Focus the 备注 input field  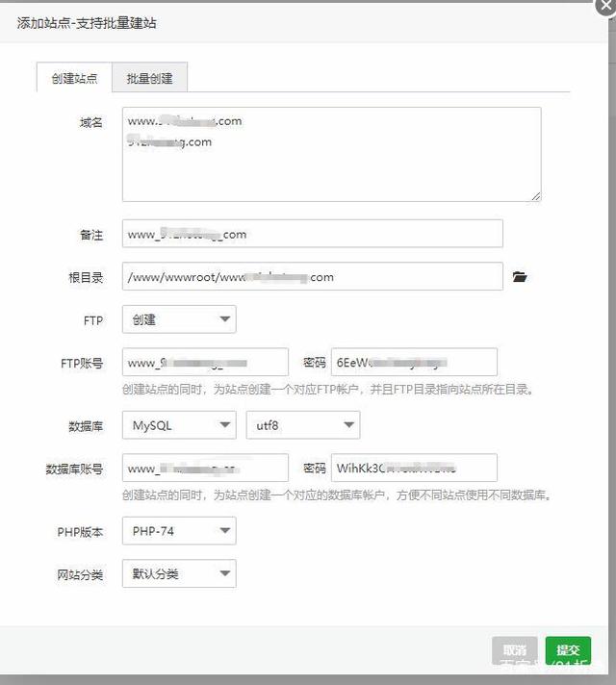[x=313, y=234]
